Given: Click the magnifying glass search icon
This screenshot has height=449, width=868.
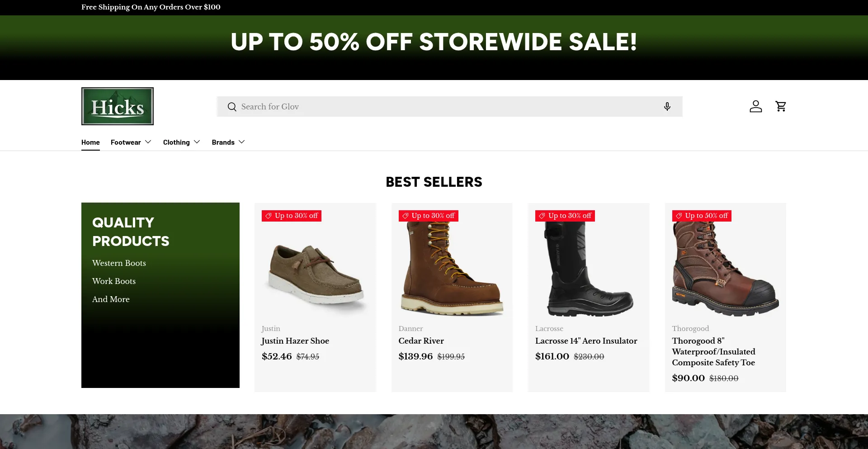Looking at the screenshot, I should (x=232, y=107).
